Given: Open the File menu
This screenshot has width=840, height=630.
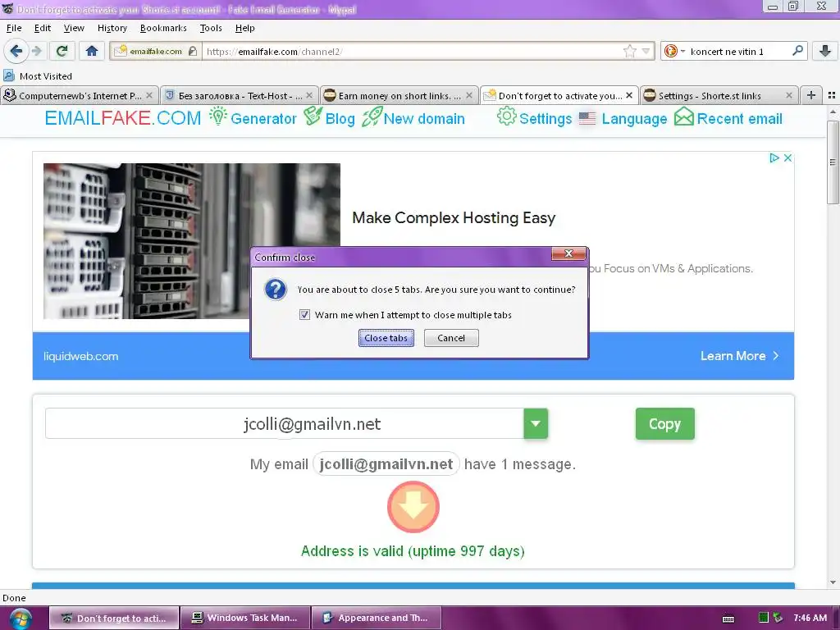Looking at the screenshot, I should pyautogui.click(x=14, y=28).
